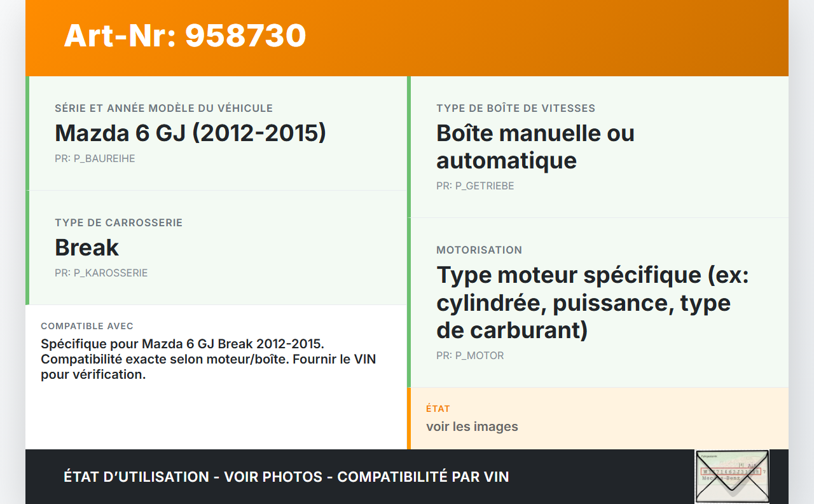Select the label "COMPATIBLE AVEC"

coord(87,326)
